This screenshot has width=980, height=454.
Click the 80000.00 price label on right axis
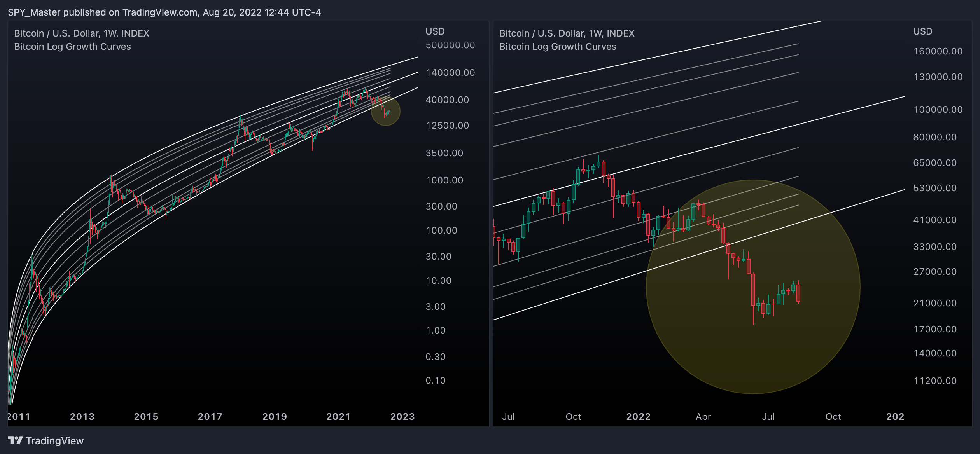click(935, 137)
